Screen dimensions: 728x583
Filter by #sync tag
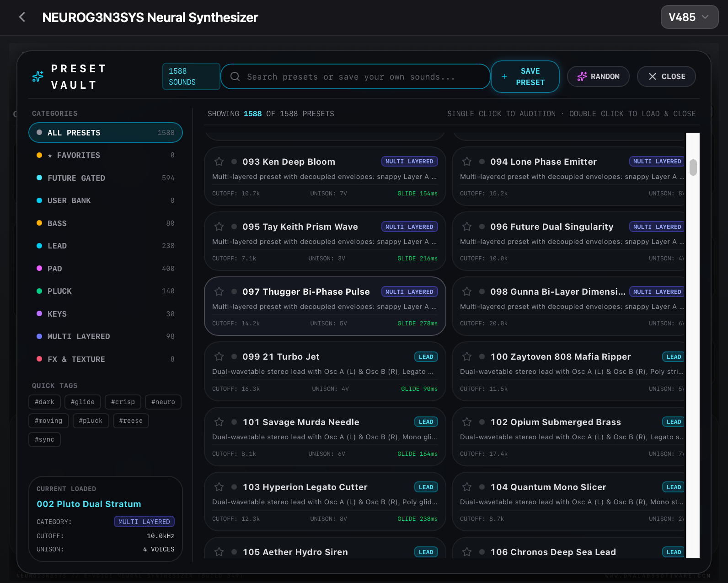coord(44,439)
